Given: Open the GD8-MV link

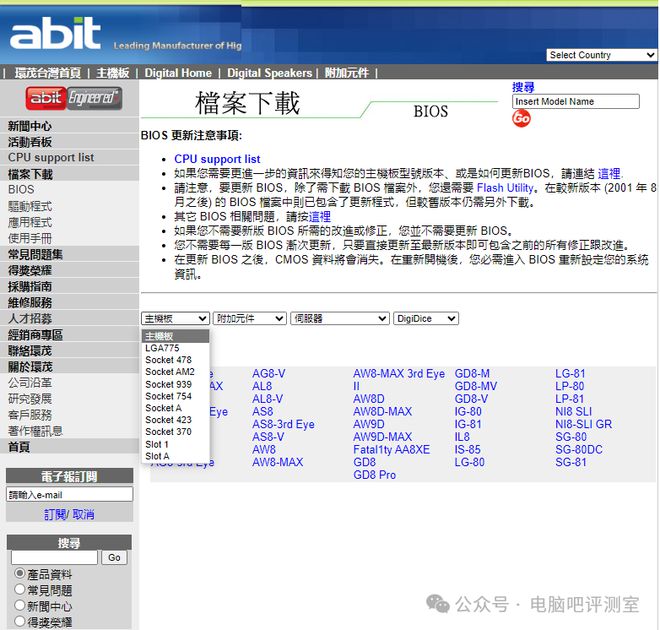Looking at the screenshot, I should 476,386.
